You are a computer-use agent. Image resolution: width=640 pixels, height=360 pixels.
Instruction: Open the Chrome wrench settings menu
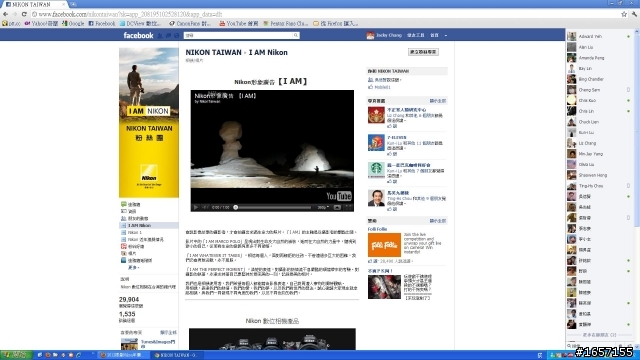[x=634, y=14]
